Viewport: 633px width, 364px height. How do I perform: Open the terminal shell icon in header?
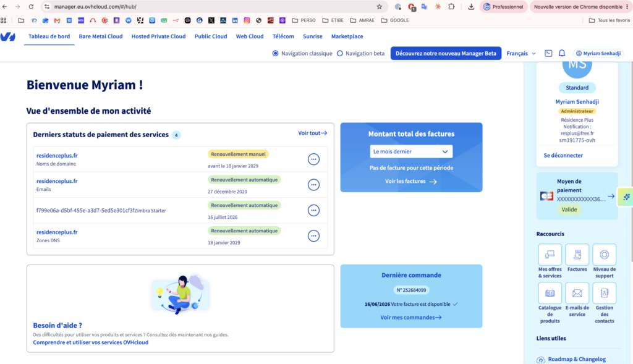[548, 53]
